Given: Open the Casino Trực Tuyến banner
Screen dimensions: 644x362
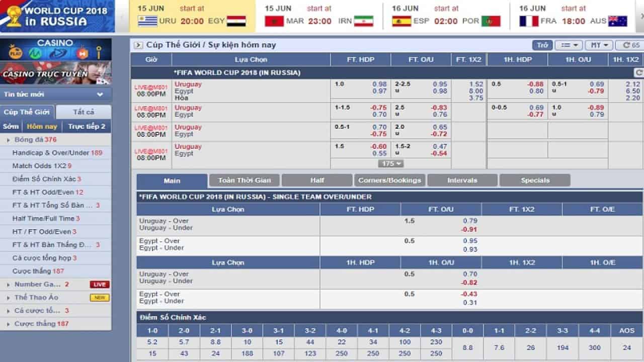Looking at the screenshot, I should click(x=56, y=73).
